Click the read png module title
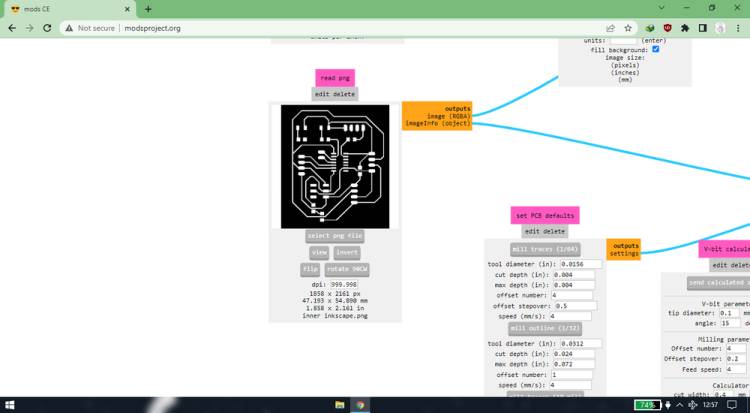The height and width of the screenshot is (413, 750). (335, 78)
